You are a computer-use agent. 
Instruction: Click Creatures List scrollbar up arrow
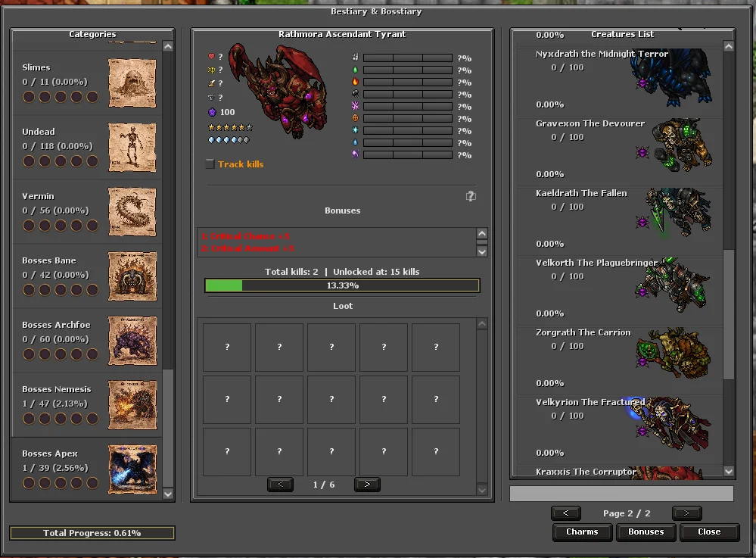(x=729, y=46)
